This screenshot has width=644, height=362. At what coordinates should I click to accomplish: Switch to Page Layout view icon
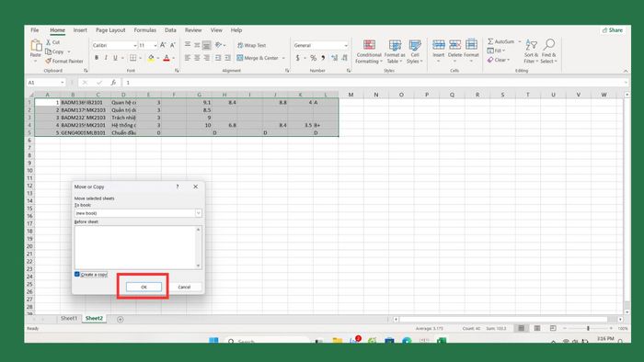537,328
